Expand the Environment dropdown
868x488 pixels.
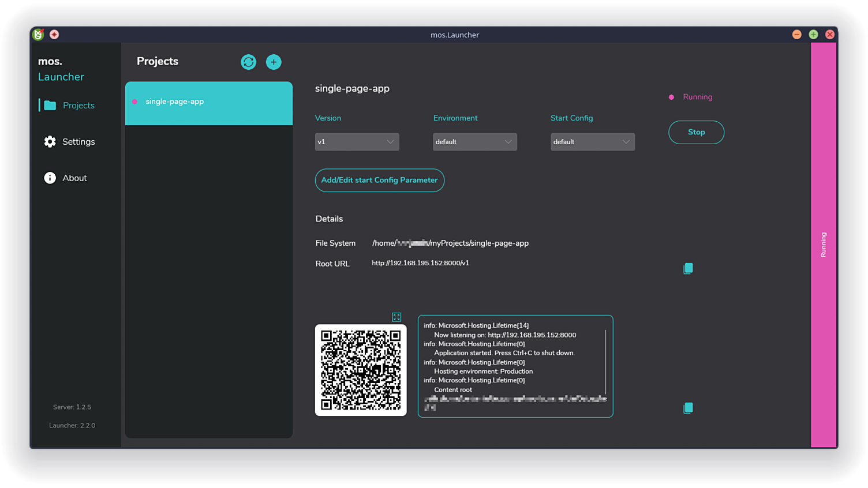(x=474, y=141)
